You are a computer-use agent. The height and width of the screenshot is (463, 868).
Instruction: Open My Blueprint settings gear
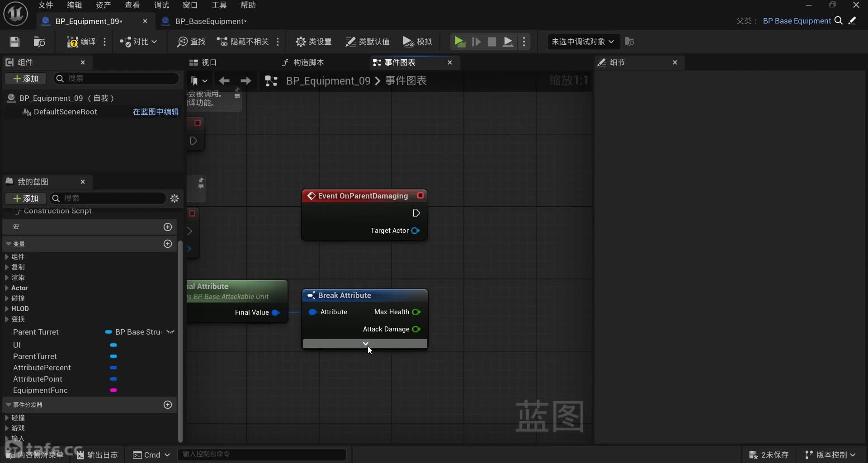point(175,198)
